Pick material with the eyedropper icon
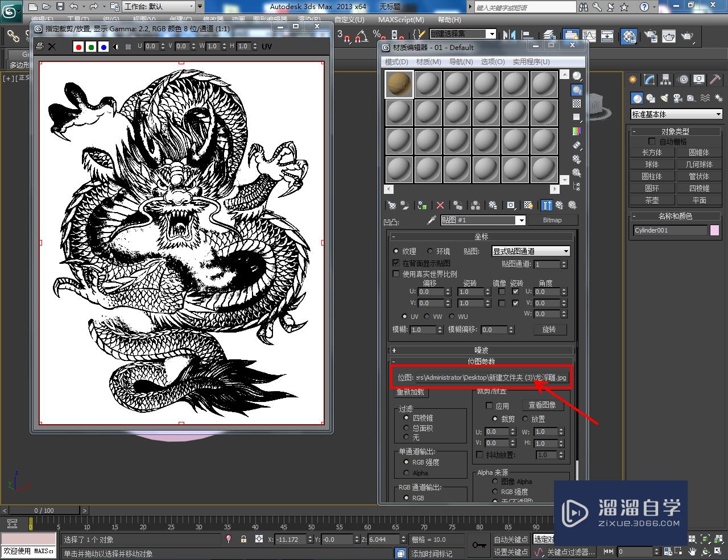This screenshot has height=560, width=728. [432, 220]
